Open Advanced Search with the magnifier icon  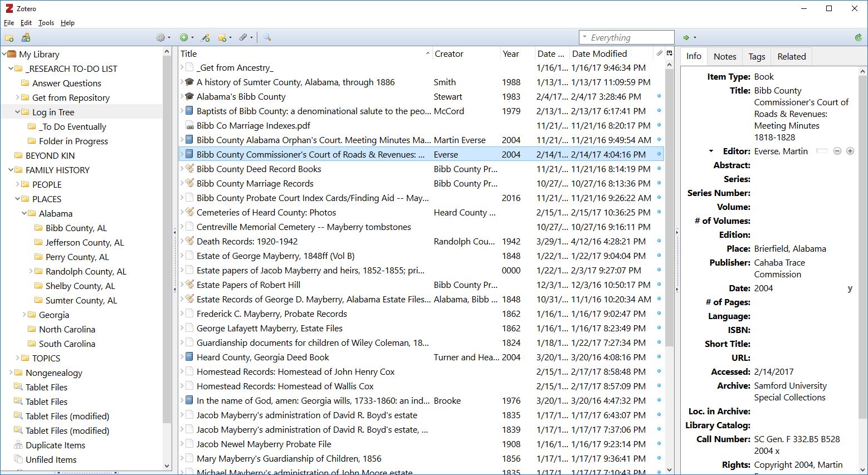point(267,38)
